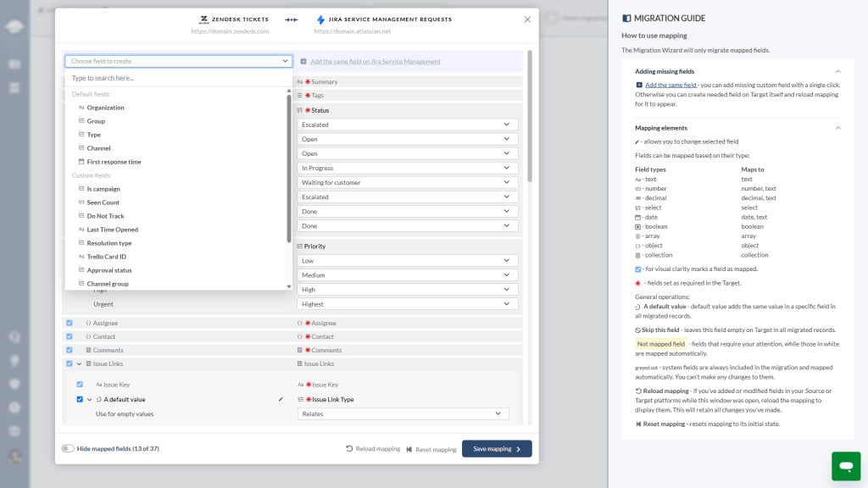Click the Reset mapping icon
The width and height of the screenshot is (868, 488).
pos(409,449)
